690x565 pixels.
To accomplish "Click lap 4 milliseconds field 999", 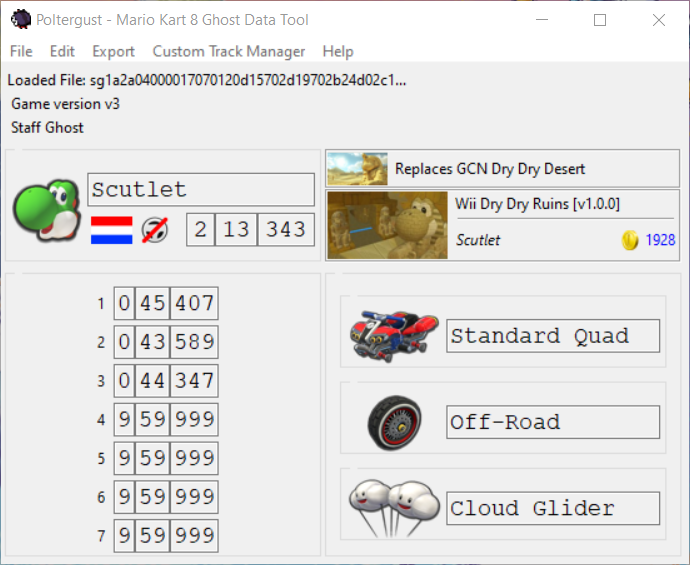I will tap(194, 419).
